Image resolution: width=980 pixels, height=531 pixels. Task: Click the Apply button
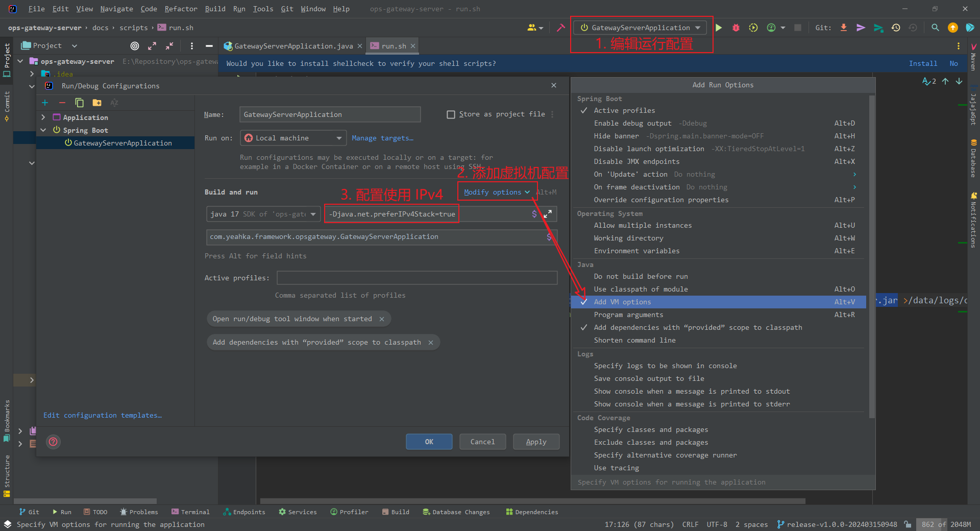click(536, 441)
